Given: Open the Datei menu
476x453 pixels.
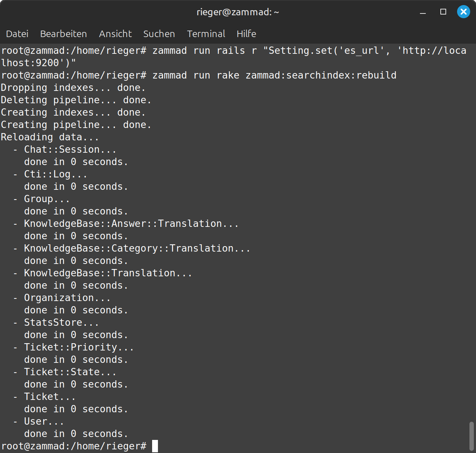Looking at the screenshot, I should [17, 34].
